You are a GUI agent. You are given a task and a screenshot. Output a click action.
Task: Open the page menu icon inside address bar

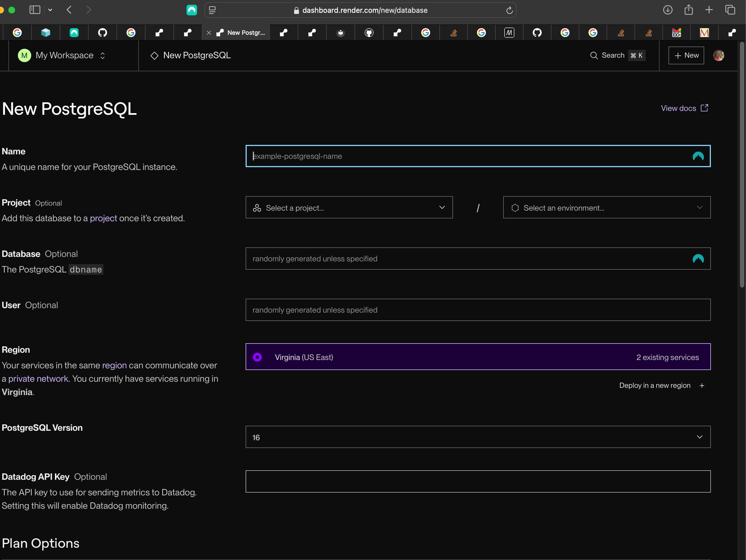(x=212, y=10)
